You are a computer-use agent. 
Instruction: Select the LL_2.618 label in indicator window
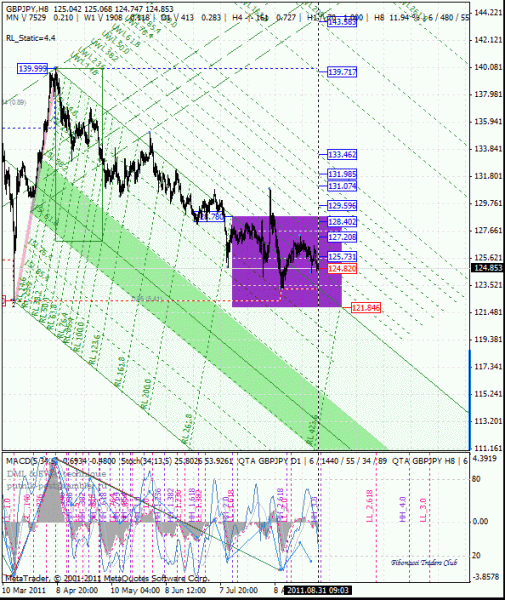pos(369,506)
